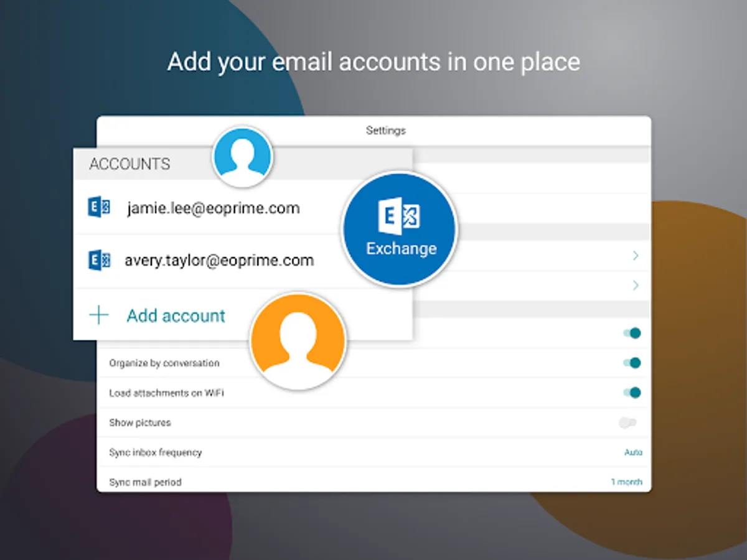747x560 pixels.
Task: Click the orange user avatar circle
Action: tap(298, 342)
